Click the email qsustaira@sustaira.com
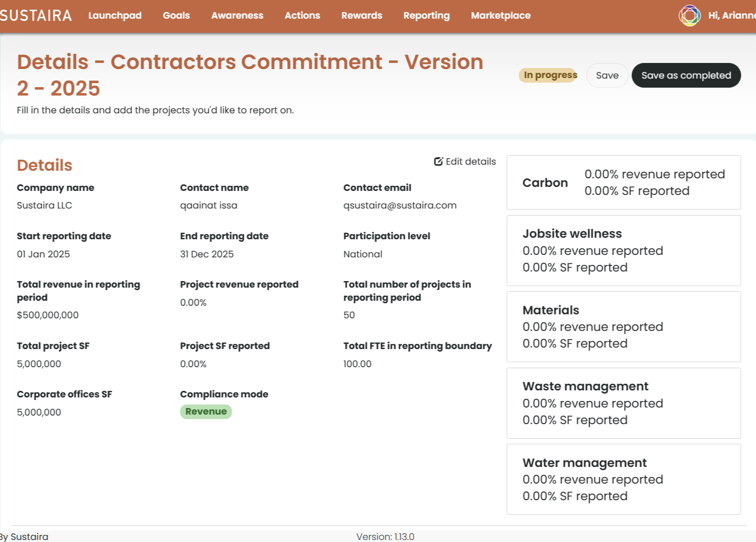Screen dimensions: 756x542 pos(400,205)
